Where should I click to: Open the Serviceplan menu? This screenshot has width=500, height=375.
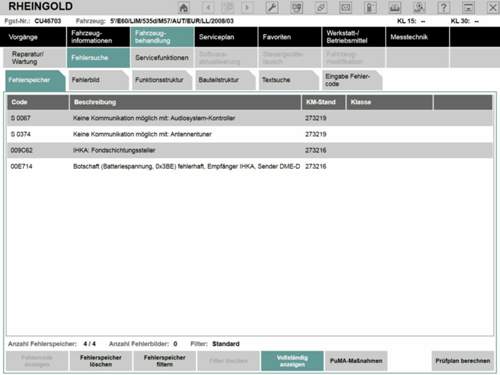pyautogui.click(x=226, y=37)
